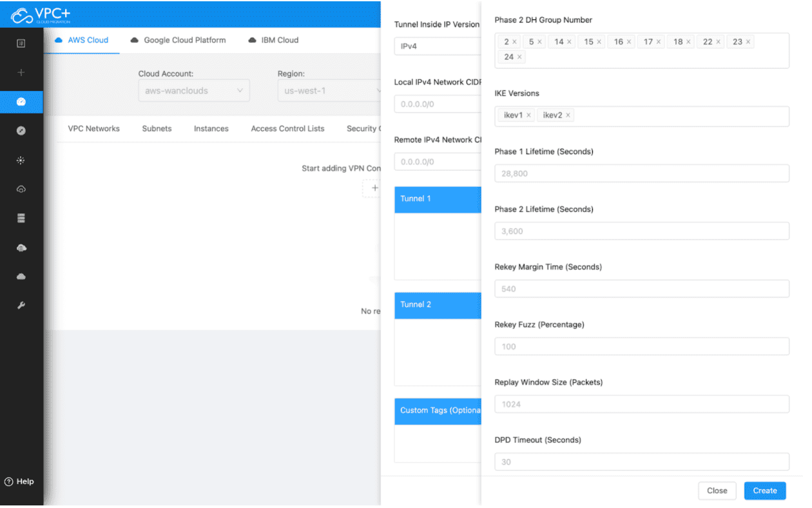Open the cloud with globe icon in sidebar
The height and width of the screenshot is (508, 812).
[21, 248]
